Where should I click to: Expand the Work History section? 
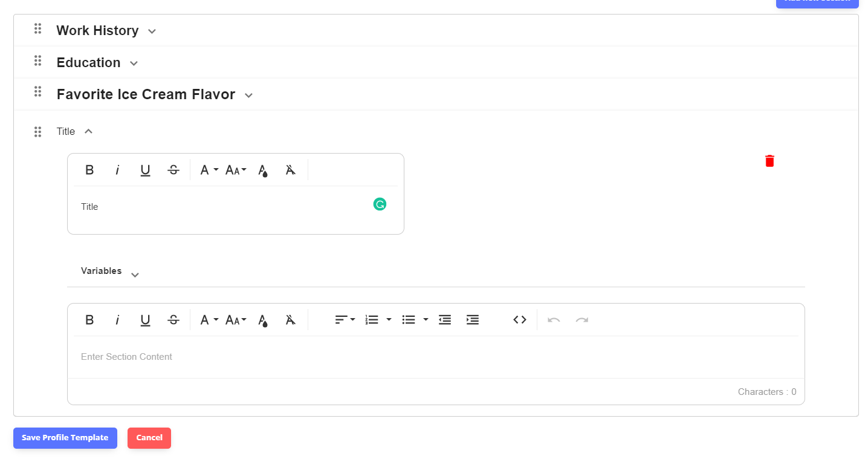[152, 31]
